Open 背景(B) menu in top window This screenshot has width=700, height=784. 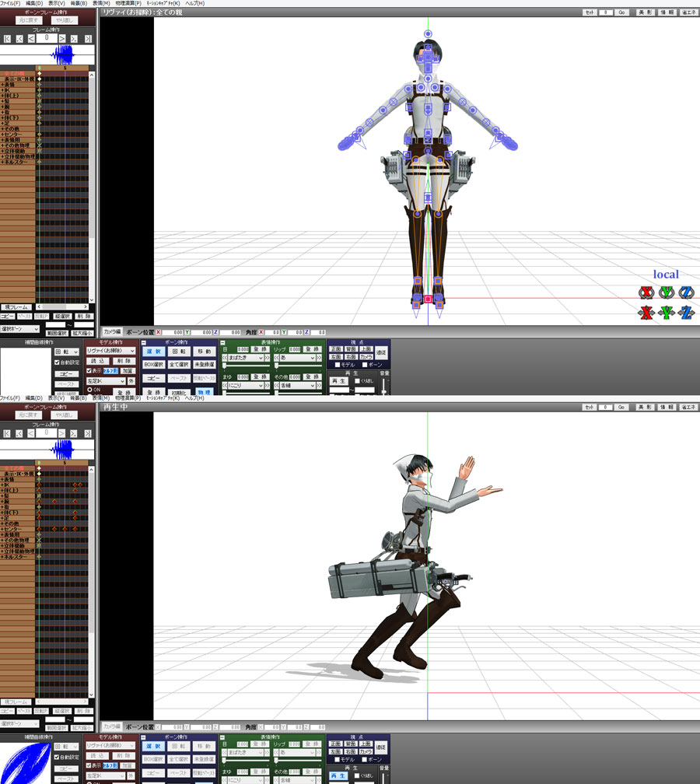(x=79, y=3)
